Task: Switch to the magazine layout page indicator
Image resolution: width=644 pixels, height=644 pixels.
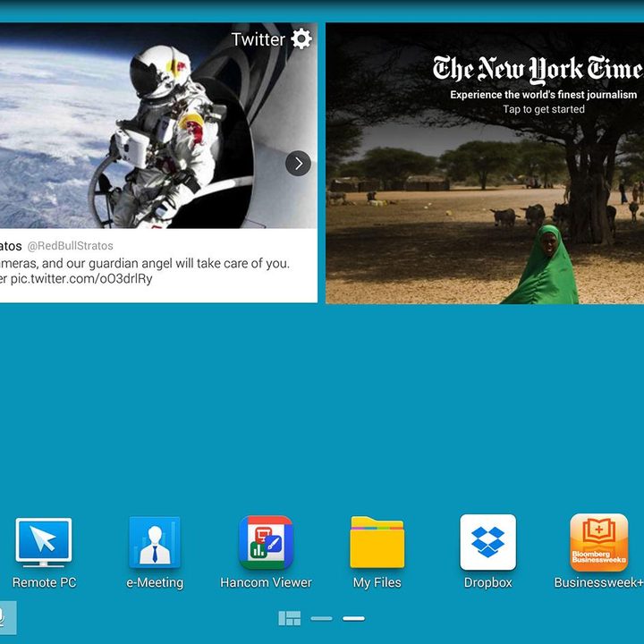Action: [x=290, y=618]
